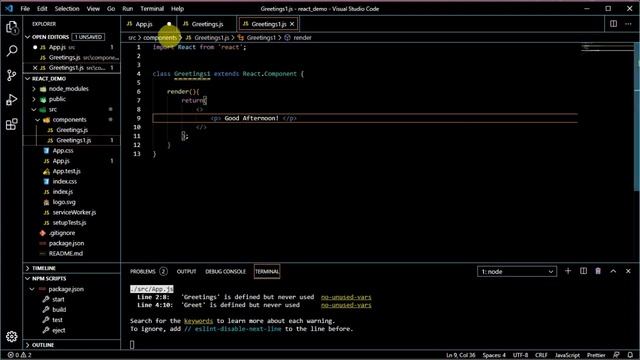Click Spaces: 4 indentation indicator

point(494,355)
